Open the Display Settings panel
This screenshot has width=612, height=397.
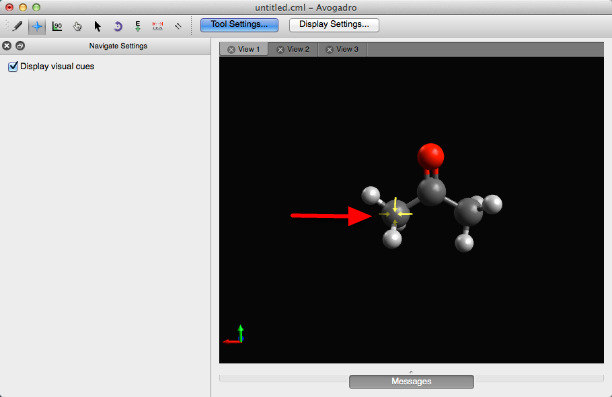(x=334, y=25)
